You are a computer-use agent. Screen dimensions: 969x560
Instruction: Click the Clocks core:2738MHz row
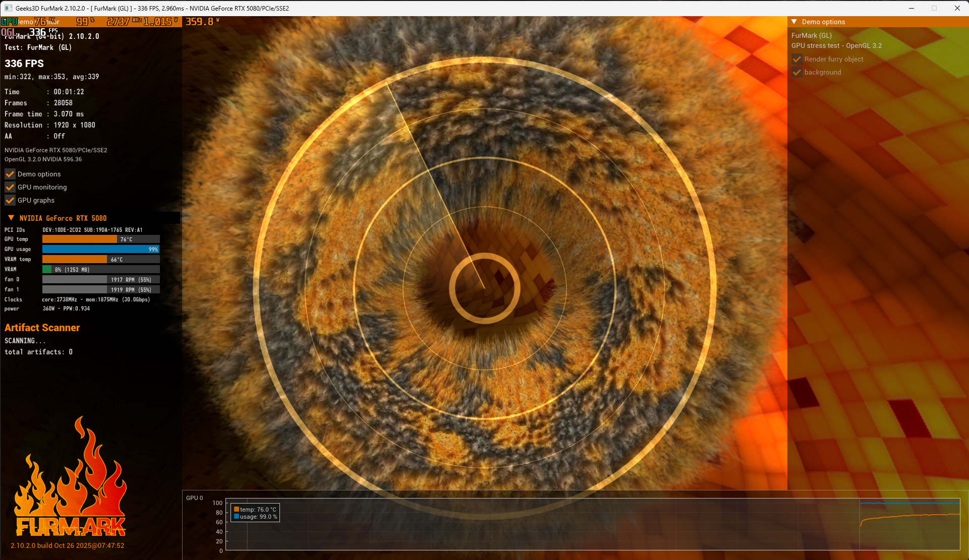[x=77, y=299]
